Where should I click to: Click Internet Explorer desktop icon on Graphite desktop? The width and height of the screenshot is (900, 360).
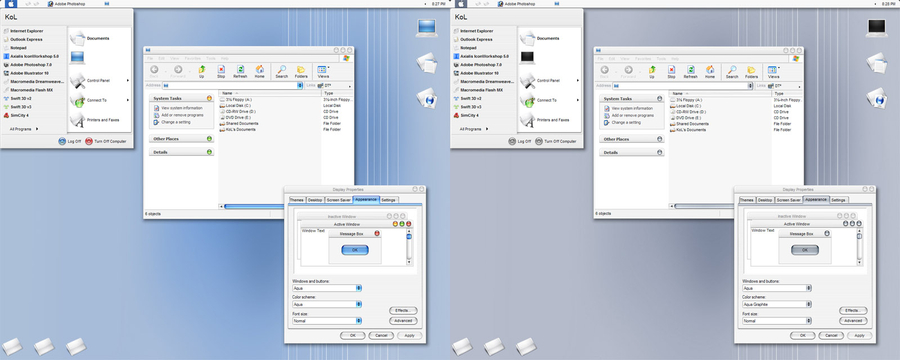(876, 98)
